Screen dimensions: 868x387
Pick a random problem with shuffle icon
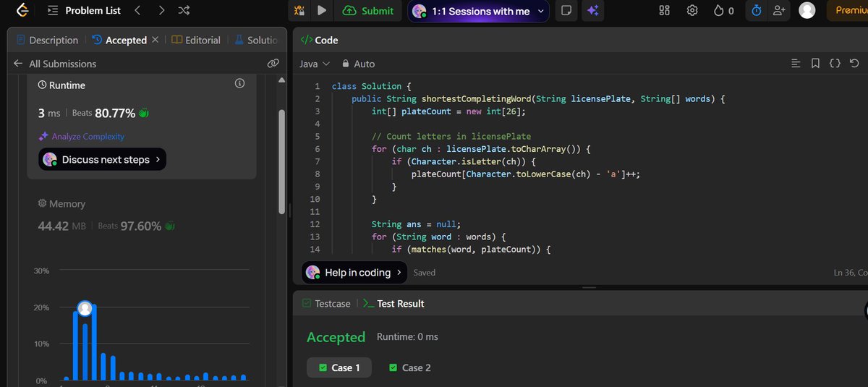click(184, 10)
